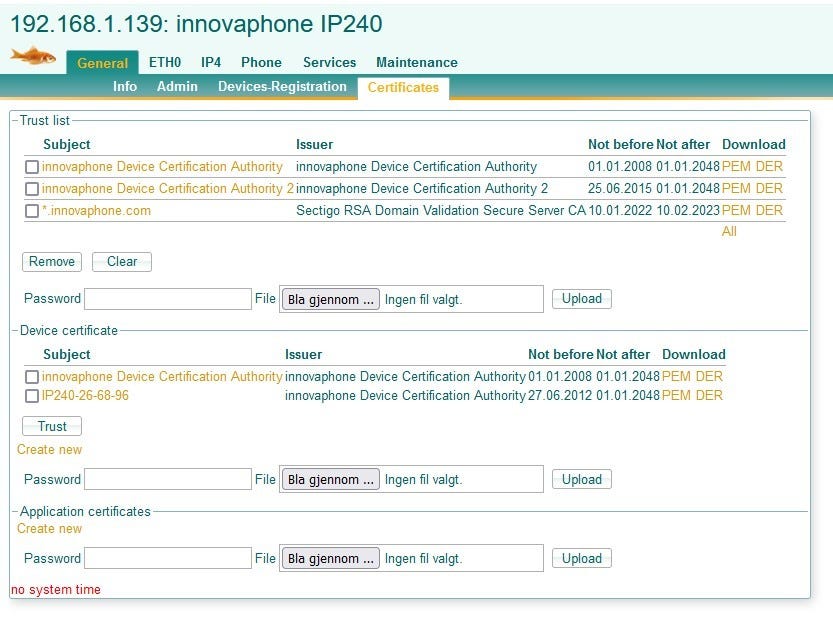Focus the trust list Password field

point(168,299)
